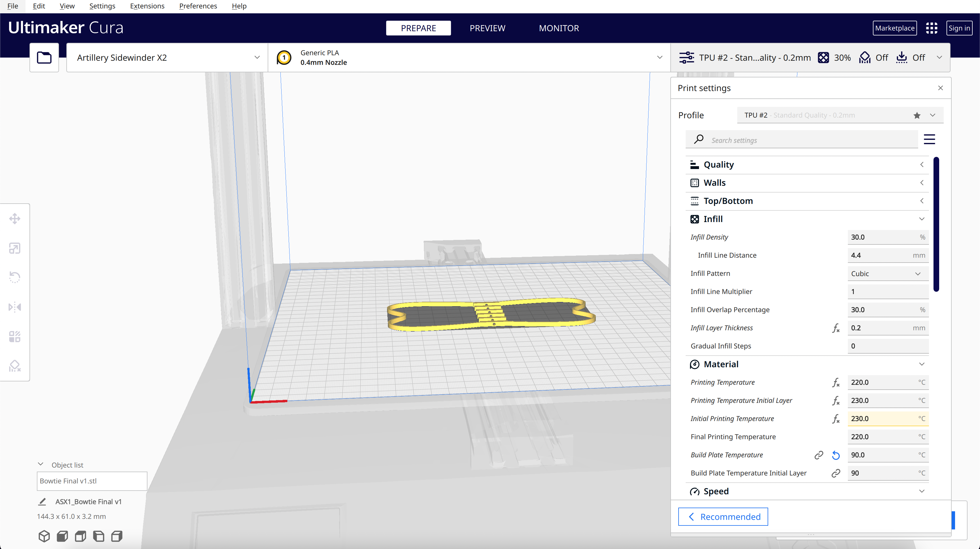Click link icon for Build Plate Temperature

(x=819, y=455)
